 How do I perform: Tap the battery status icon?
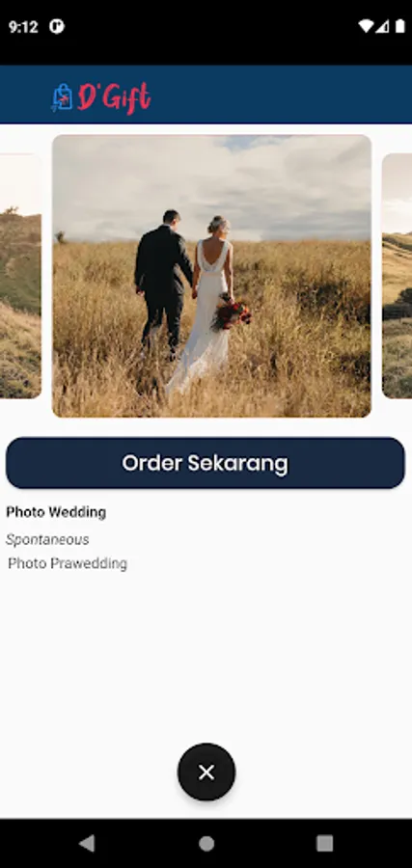(399, 26)
